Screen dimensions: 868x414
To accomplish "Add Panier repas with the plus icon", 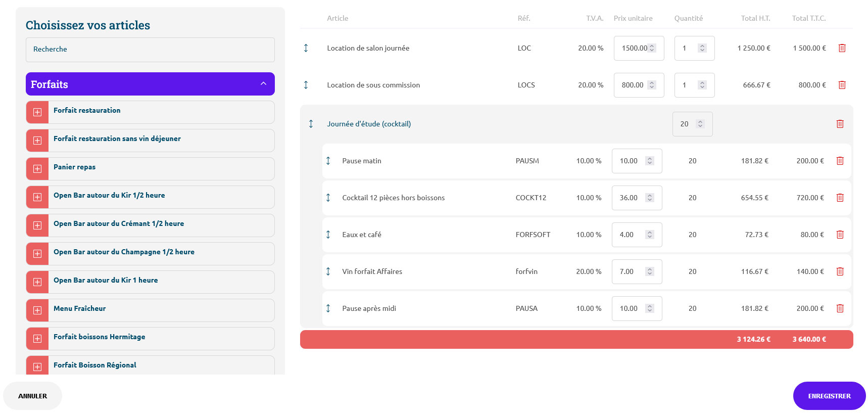I will point(37,169).
